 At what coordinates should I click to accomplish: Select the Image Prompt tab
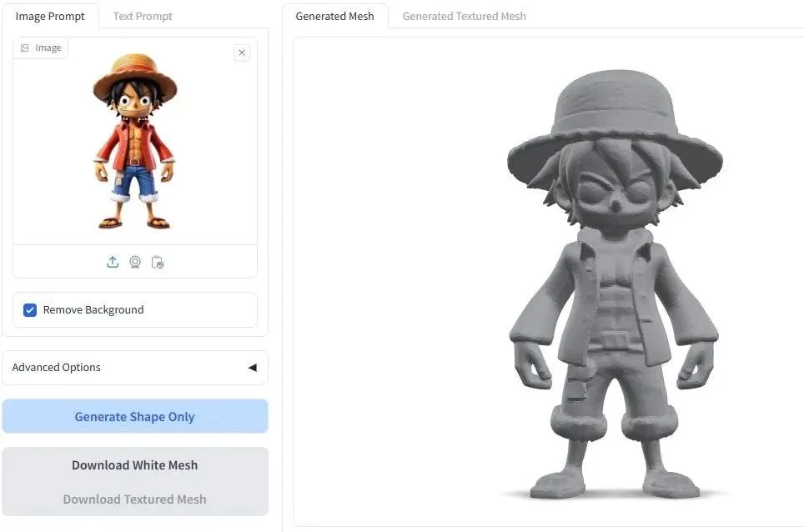[x=50, y=17]
